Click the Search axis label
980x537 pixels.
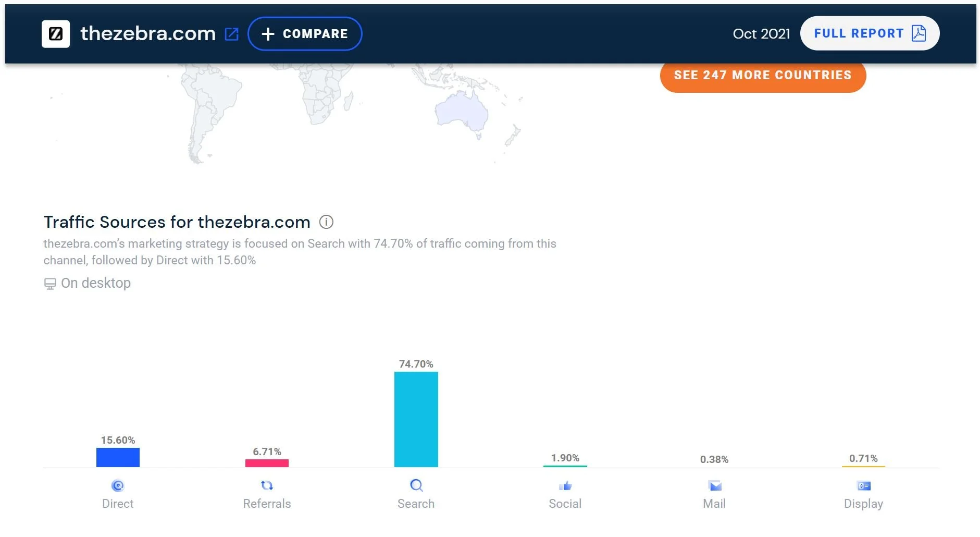416,504
